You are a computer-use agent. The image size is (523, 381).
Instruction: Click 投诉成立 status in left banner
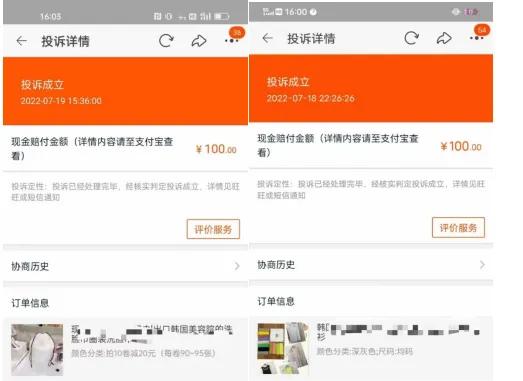coord(42,85)
